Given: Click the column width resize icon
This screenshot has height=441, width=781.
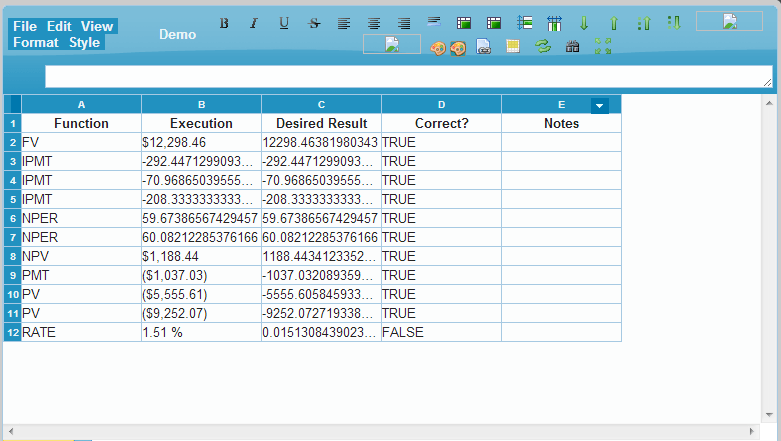Looking at the screenshot, I should click(554, 23).
